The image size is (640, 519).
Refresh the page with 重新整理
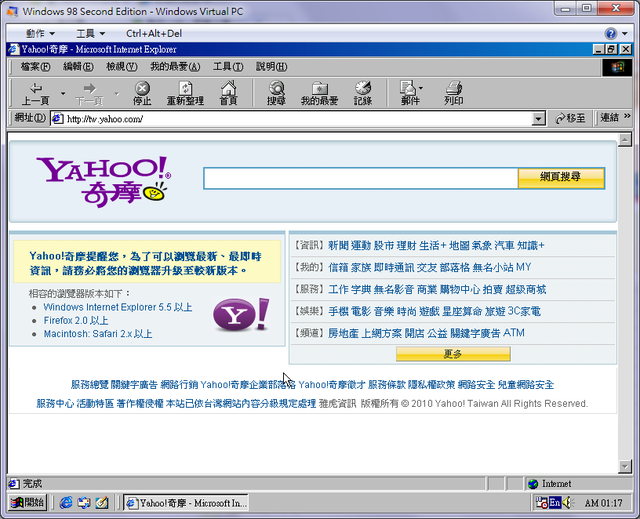pyautogui.click(x=185, y=94)
